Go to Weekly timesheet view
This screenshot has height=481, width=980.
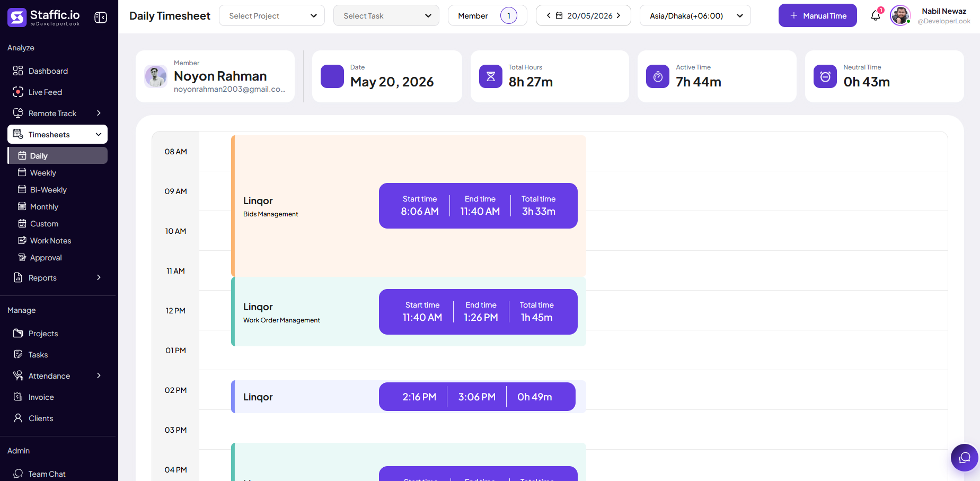[x=43, y=172]
